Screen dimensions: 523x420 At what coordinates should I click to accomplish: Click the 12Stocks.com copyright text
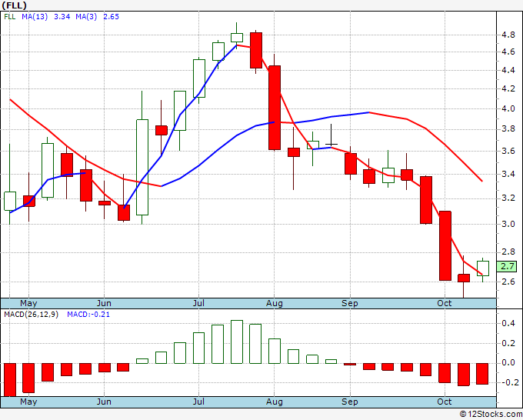coord(491,414)
